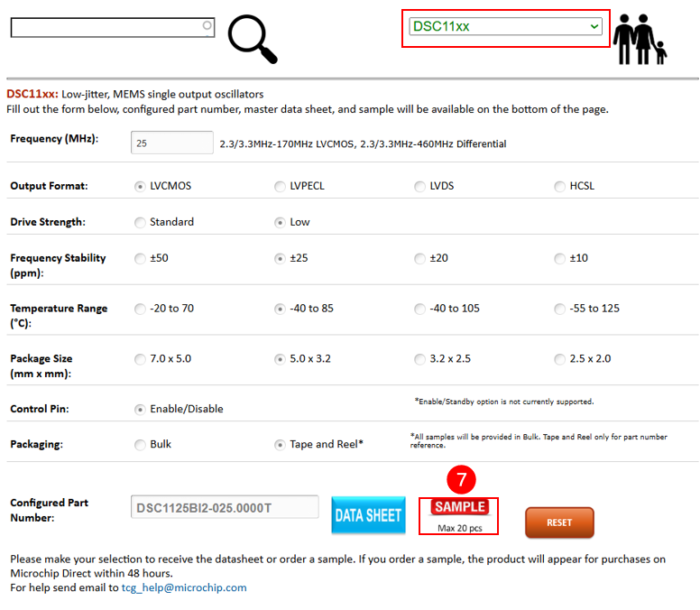Click the 'Frequency Stability (ppm):' label
The height and width of the screenshot is (610, 700).
tap(58, 265)
